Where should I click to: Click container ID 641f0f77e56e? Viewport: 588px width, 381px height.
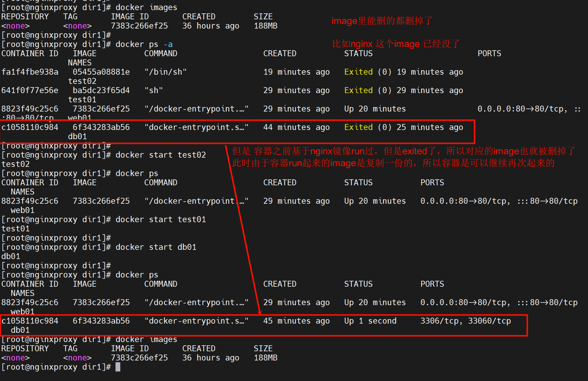(x=30, y=90)
